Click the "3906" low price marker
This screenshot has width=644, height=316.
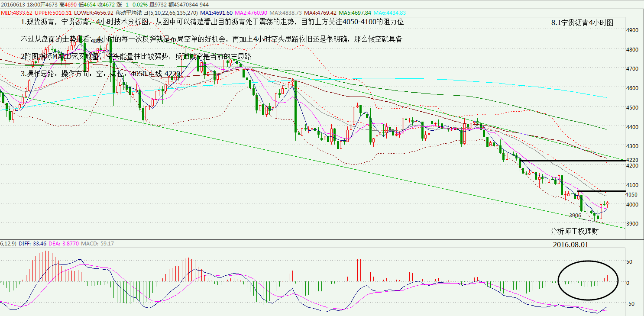575,215
